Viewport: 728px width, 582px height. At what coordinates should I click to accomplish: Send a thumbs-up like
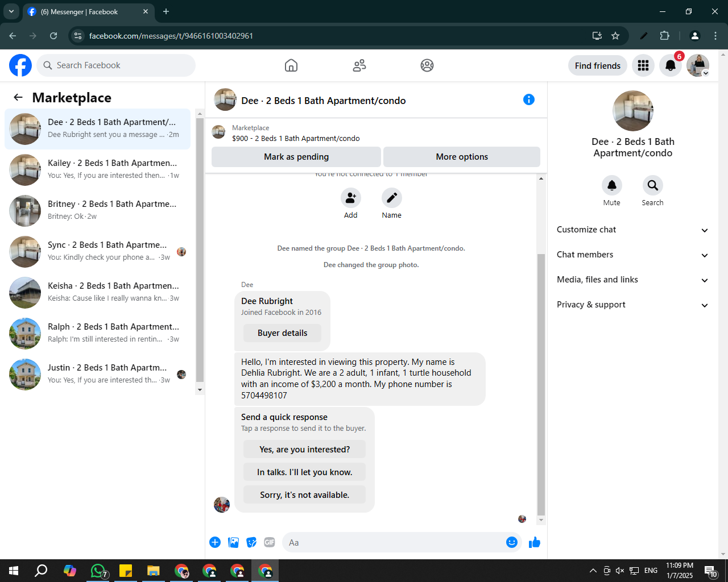click(535, 542)
